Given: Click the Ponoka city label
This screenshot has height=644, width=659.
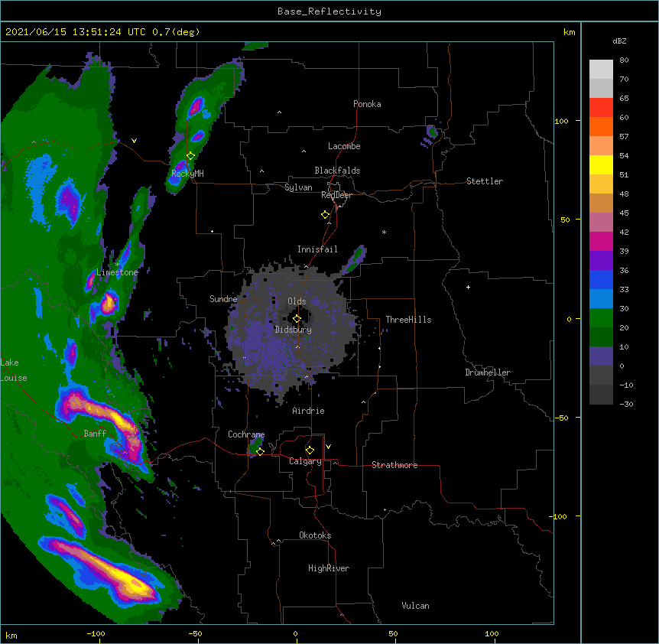Looking at the screenshot, I should point(367,104).
